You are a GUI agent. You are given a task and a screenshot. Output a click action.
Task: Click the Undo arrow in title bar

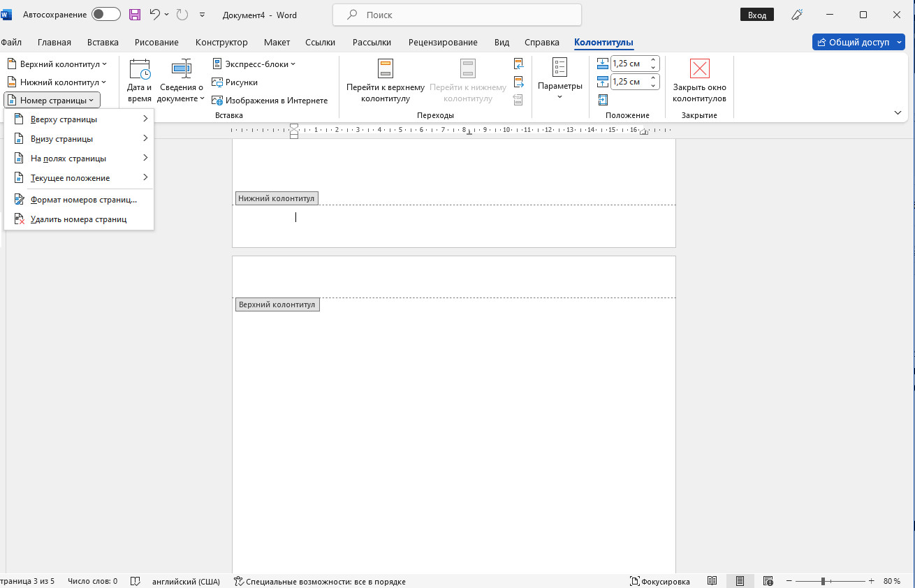155,15
